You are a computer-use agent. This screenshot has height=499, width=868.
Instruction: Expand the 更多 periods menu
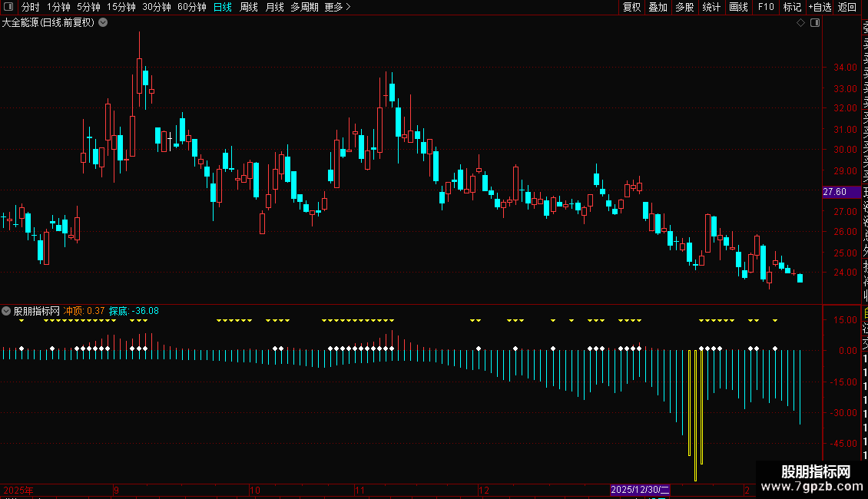338,7
